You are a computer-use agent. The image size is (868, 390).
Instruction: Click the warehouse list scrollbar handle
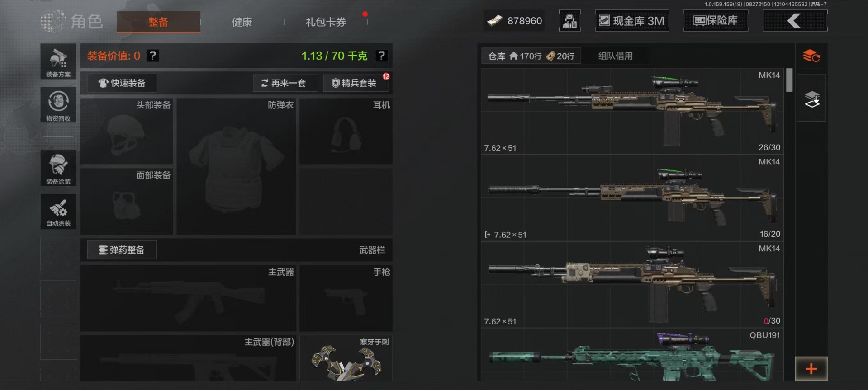tap(789, 80)
